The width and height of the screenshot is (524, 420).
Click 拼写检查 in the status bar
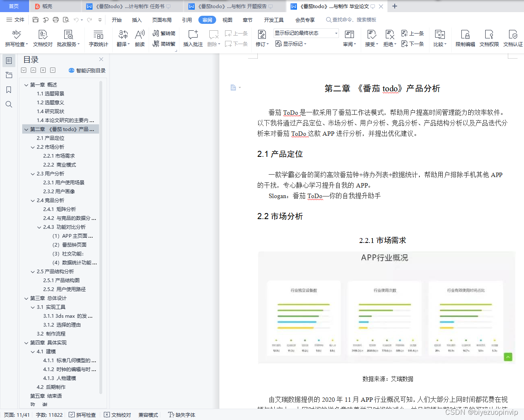[82, 415]
